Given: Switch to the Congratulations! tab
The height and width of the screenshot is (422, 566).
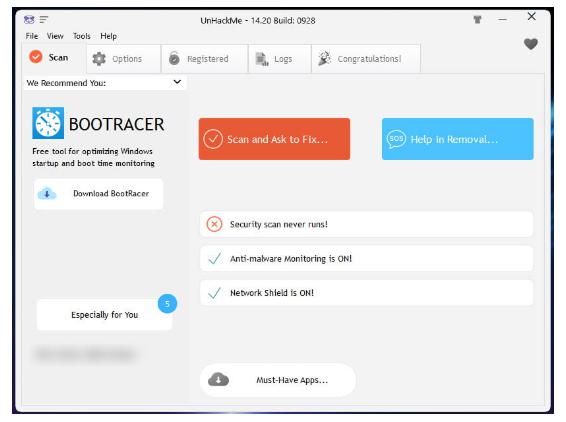Looking at the screenshot, I should (366, 59).
